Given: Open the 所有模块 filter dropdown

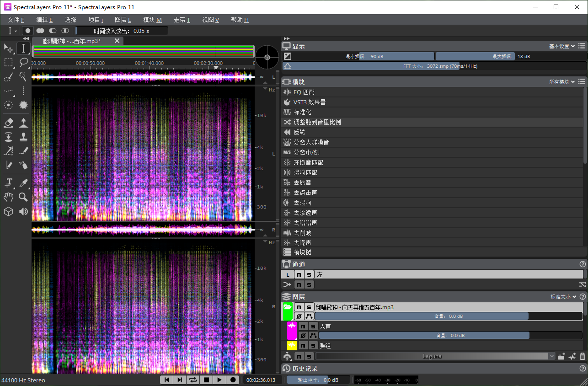Looking at the screenshot, I should (562, 82).
